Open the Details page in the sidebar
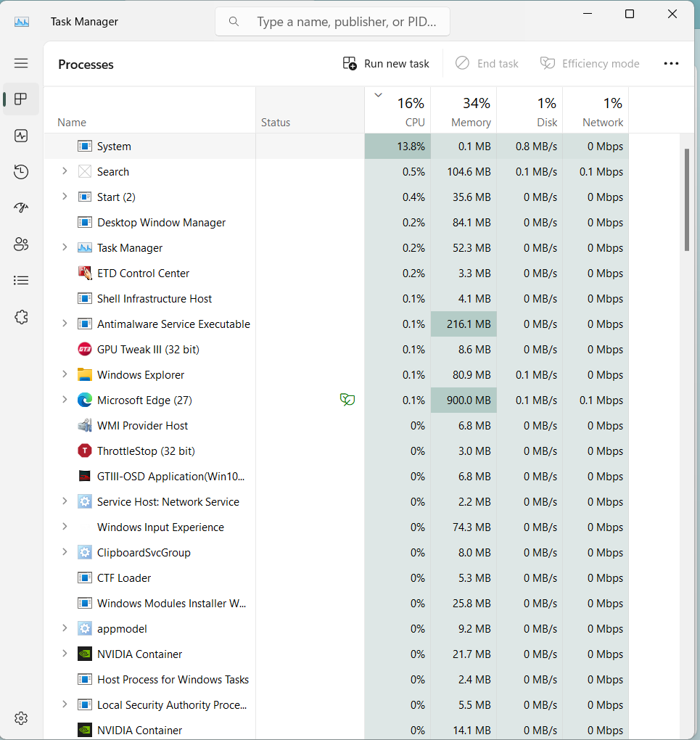Screen dimensions: 700x740 pos(21,280)
